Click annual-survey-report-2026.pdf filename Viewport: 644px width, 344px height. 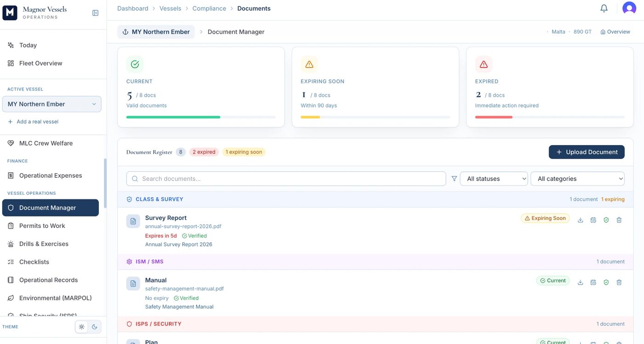184,227
